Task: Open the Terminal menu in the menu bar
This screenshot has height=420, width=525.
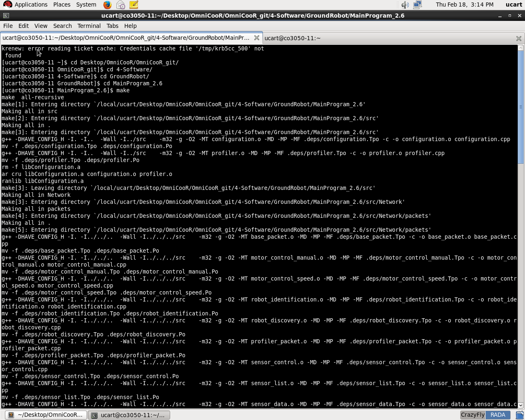Action: 89,26
